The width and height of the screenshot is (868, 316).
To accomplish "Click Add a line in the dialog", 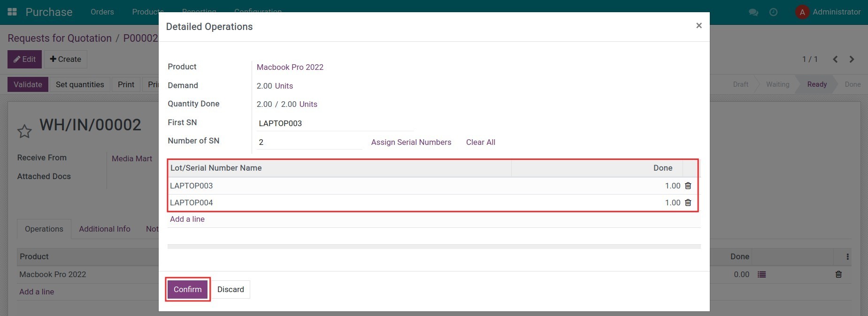I will [x=187, y=219].
